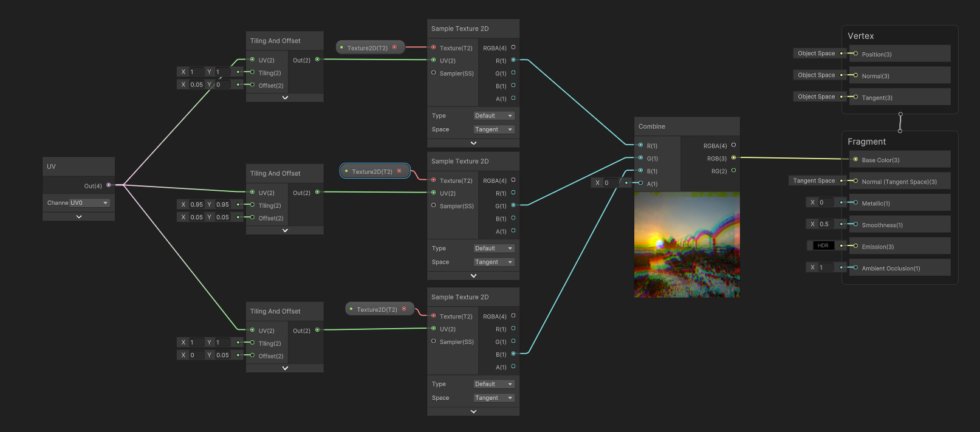Open Space Tangent dropdown on bottom Sample Texture 2D
The height and width of the screenshot is (432, 980).
[494, 398]
